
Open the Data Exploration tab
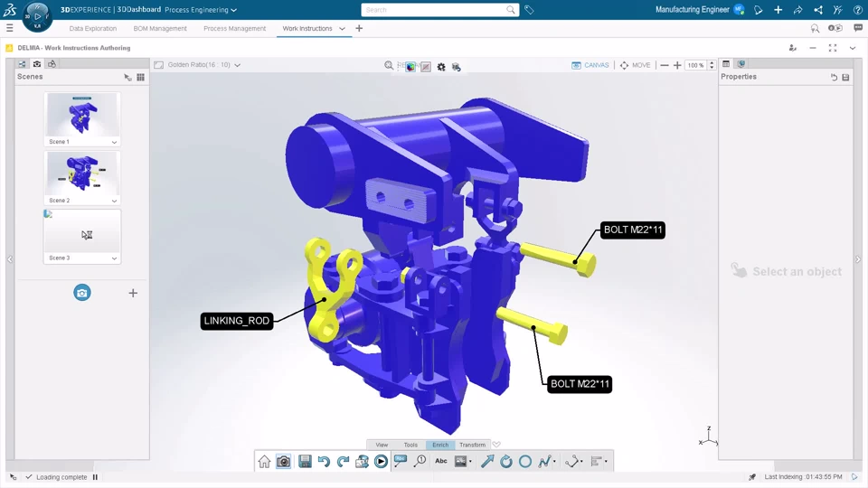tap(93, 28)
